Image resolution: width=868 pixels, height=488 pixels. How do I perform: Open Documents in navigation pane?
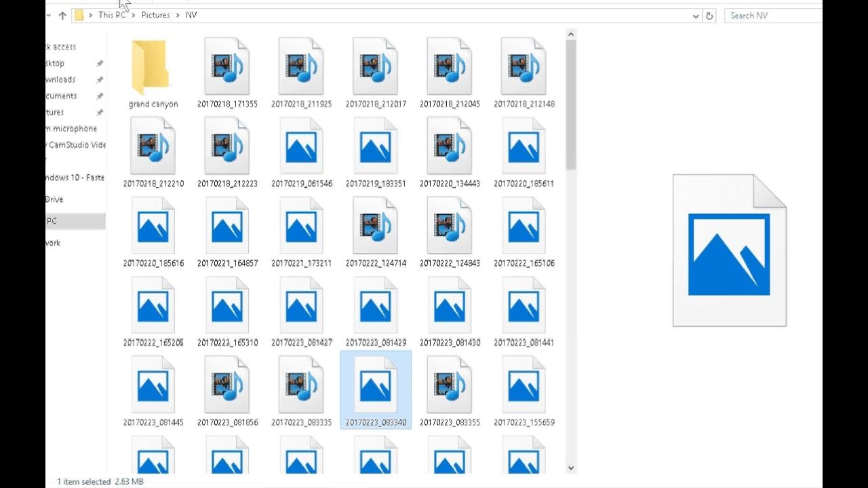coord(62,96)
